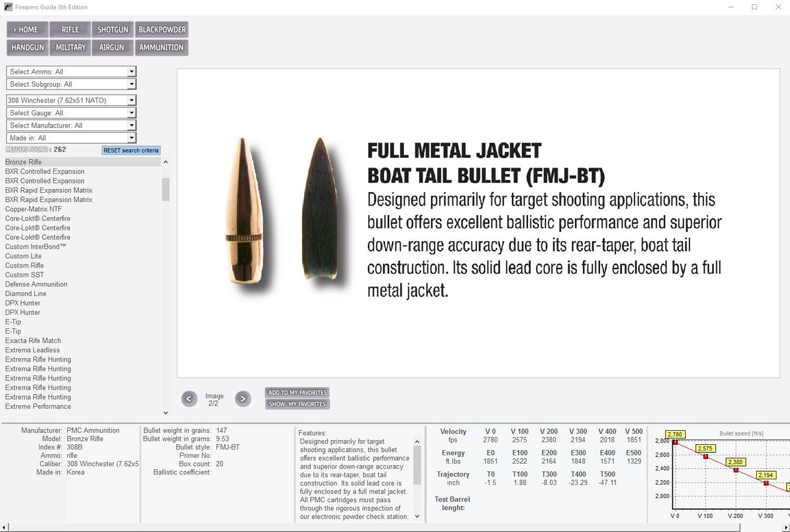Click the Firearms Guide app icon
790x532 pixels.
tap(8, 7)
